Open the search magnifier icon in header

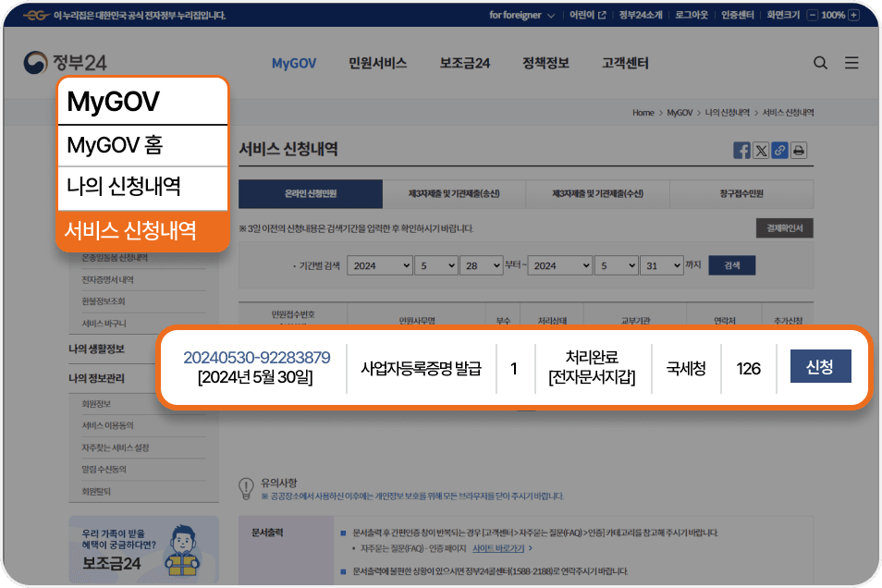click(820, 63)
